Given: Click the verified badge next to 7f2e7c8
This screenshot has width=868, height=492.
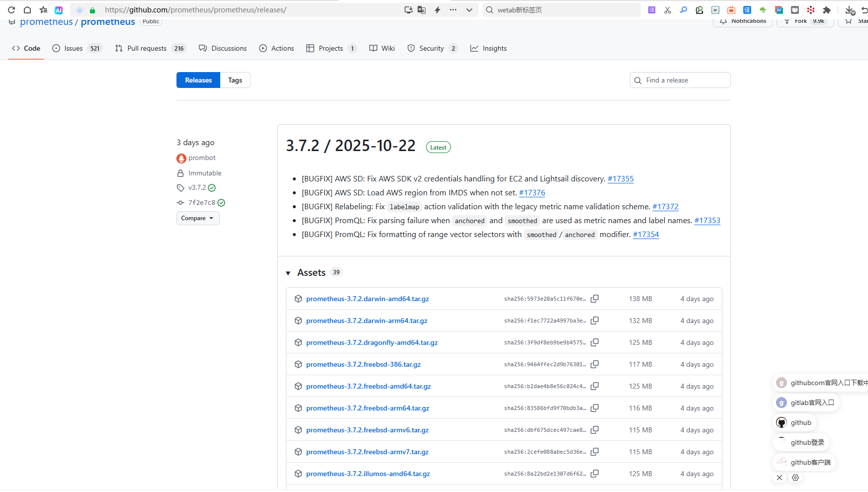Looking at the screenshot, I should click(x=221, y=203).
